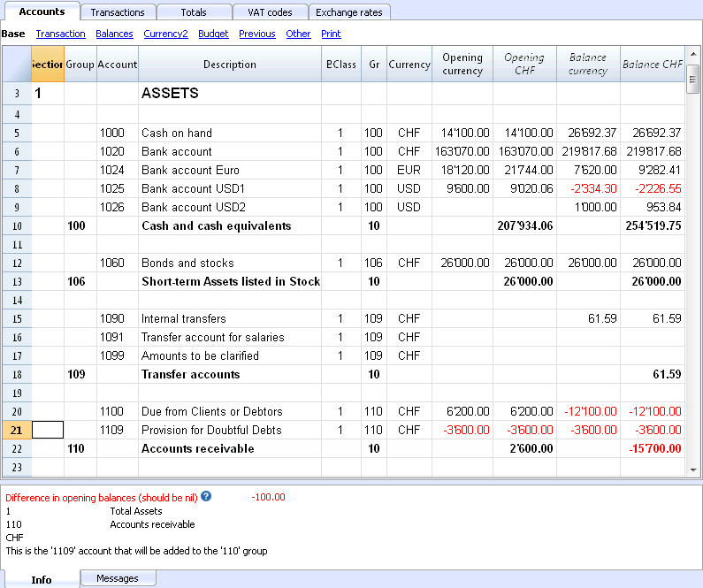The image size is (703, 588).
Task: Click the Section column header
Action: (x=48, y=64)
